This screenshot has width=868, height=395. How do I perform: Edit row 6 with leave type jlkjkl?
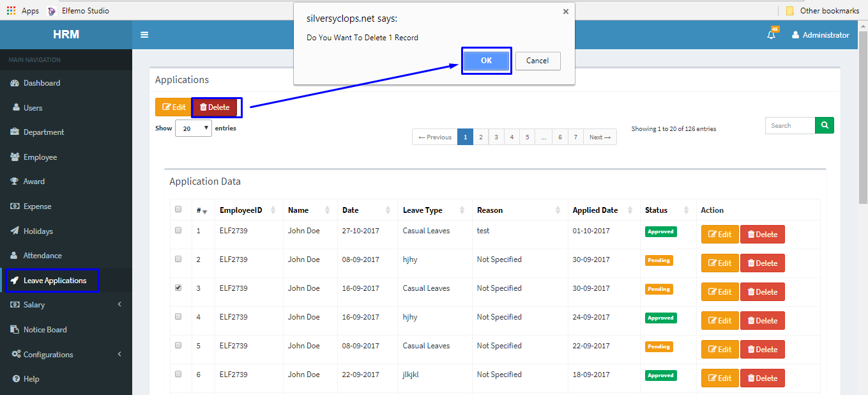point(720,378)
